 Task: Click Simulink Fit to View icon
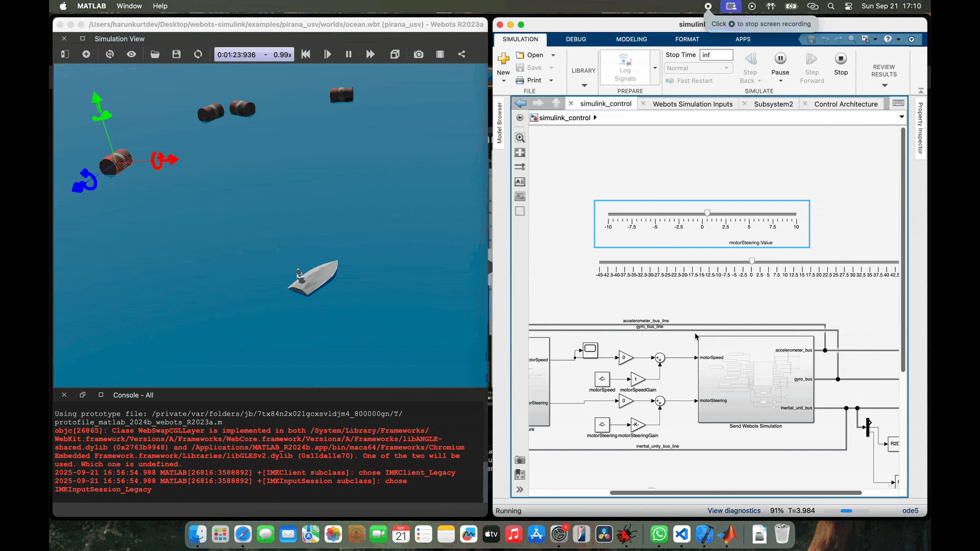(520, 153)
